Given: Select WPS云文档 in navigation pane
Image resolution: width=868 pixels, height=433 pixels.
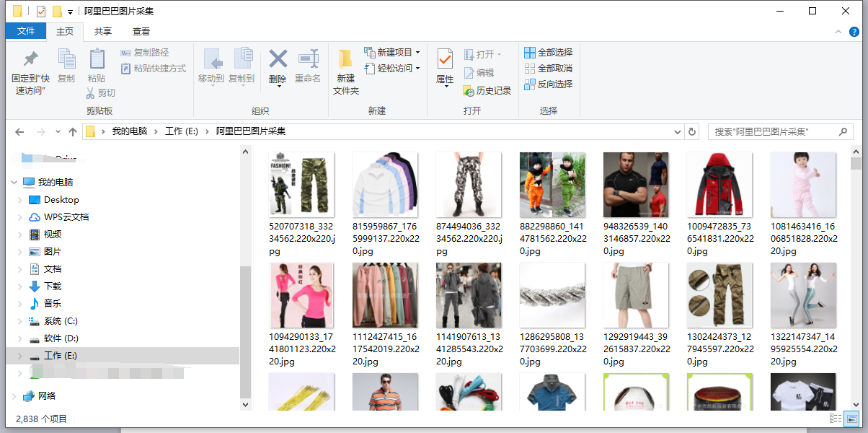Looking at the screenshot, I should pyautogui.click(x=66, y=217).
